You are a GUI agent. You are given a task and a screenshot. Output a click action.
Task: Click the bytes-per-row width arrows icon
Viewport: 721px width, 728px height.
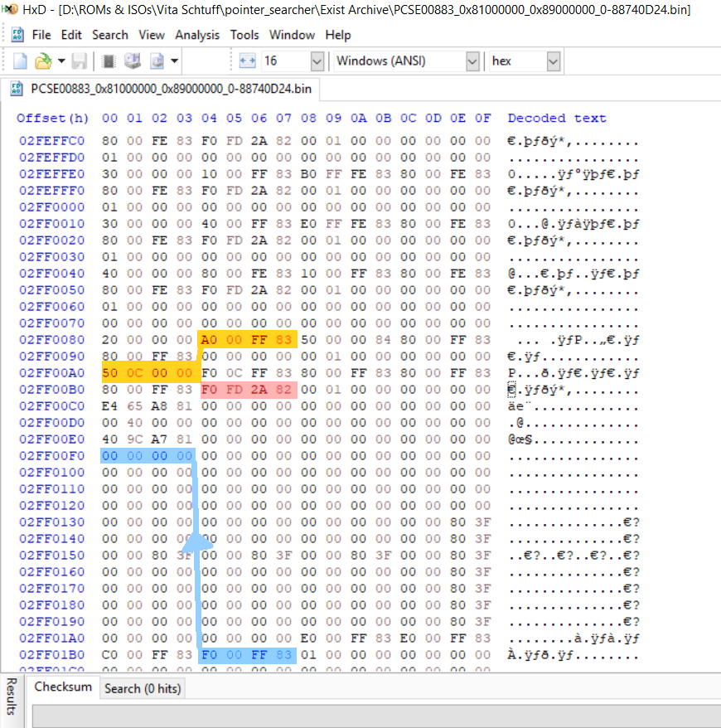[x=247, y=61]
